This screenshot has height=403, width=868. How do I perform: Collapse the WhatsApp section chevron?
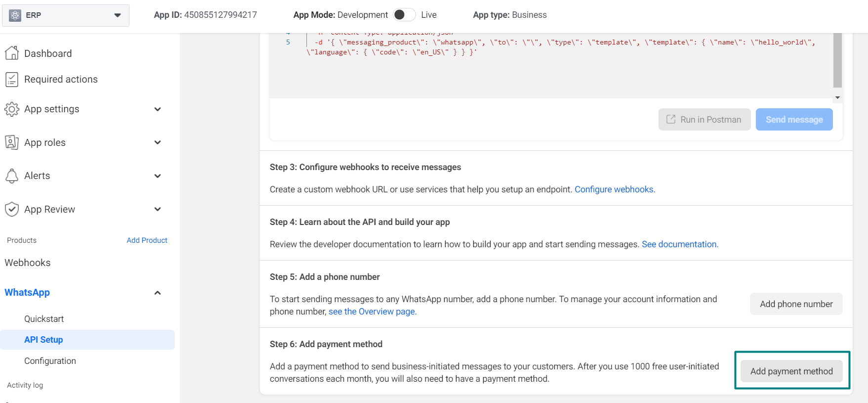pos(158,293)
